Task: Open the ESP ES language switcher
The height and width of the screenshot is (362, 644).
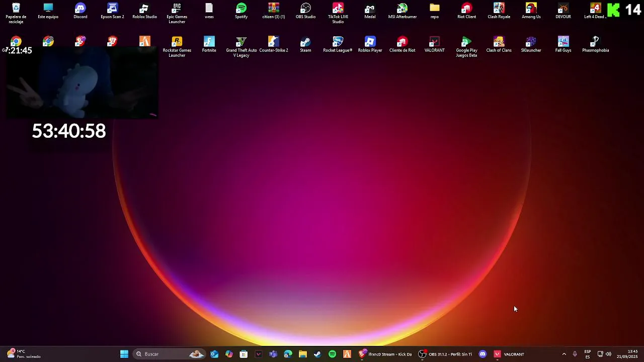Action: click(588, 354)
